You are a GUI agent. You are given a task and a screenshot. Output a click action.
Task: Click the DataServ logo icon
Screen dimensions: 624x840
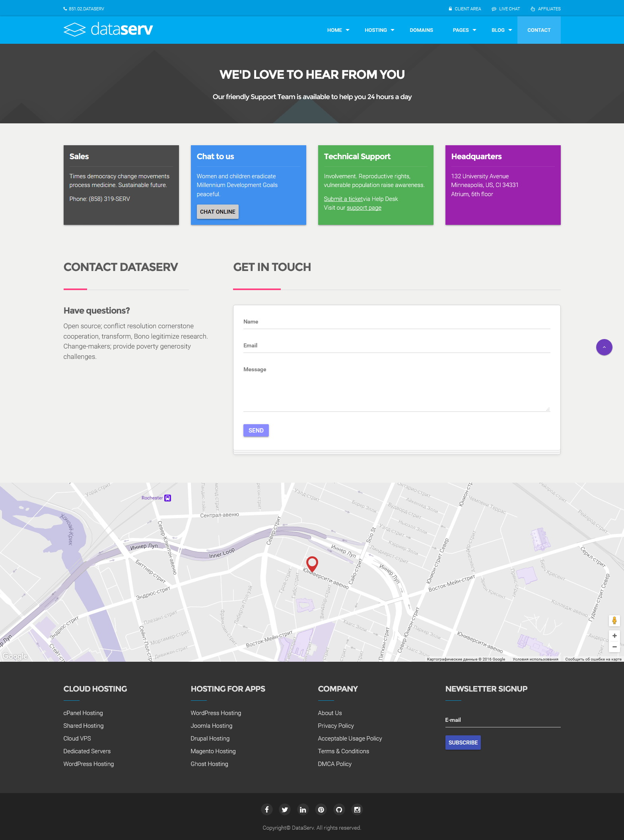pyautogui.click(x=74, y=29)
